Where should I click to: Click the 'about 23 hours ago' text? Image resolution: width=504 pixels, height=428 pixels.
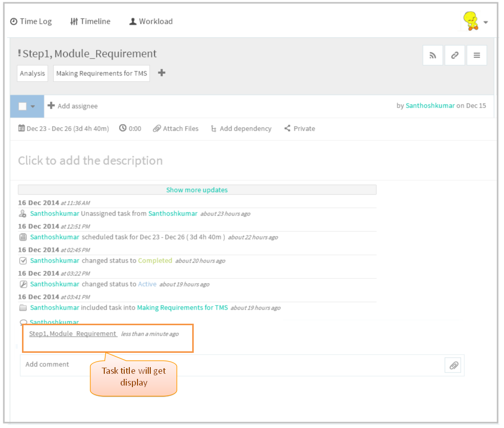[225, 214]
